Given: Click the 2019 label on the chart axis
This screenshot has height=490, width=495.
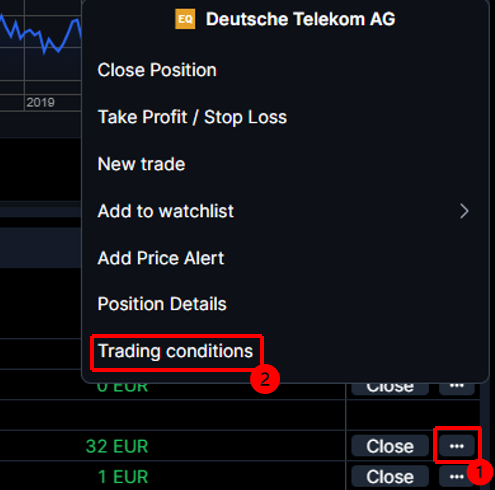Looking at the screenshot, I should click(x=40, y=102).
